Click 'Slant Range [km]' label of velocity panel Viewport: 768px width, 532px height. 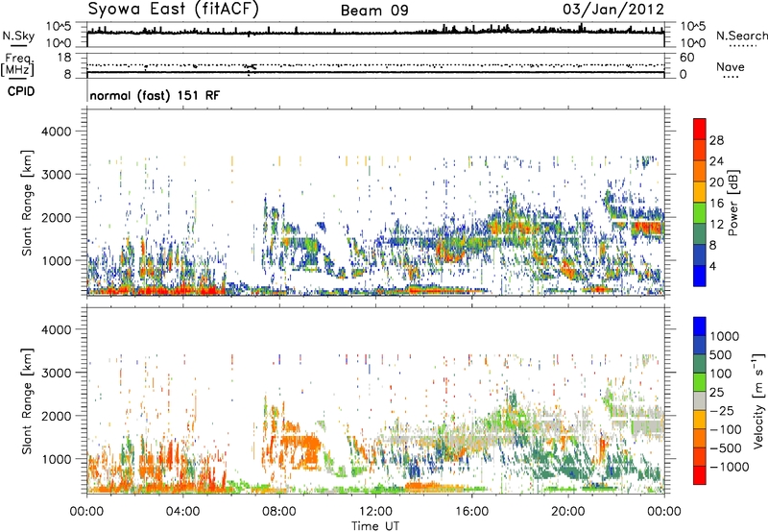27,400
